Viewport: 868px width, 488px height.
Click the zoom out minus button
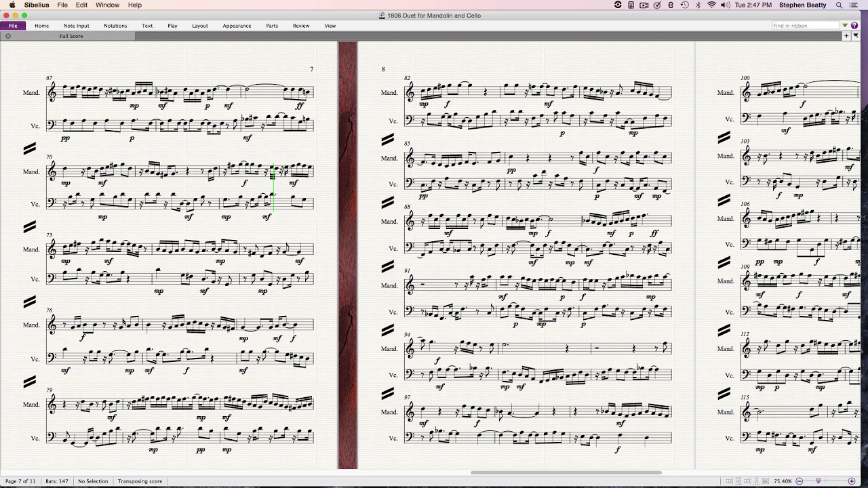coord(800,481)
